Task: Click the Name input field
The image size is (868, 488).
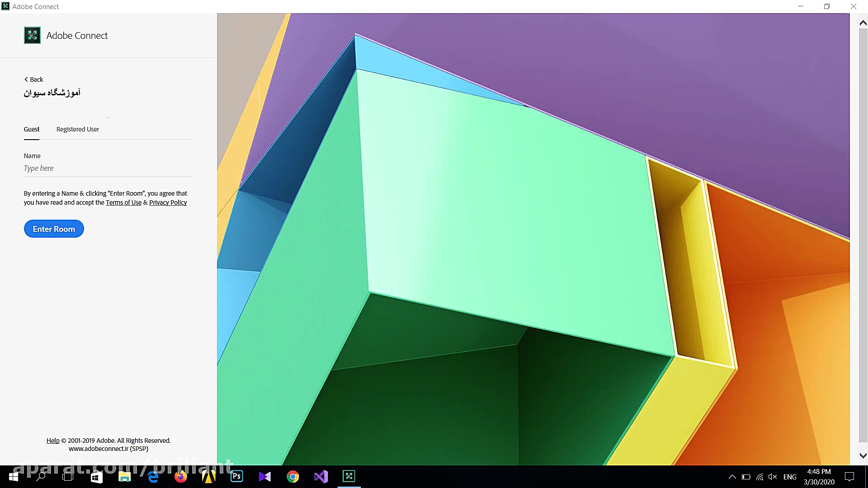Action: [108, 168]
